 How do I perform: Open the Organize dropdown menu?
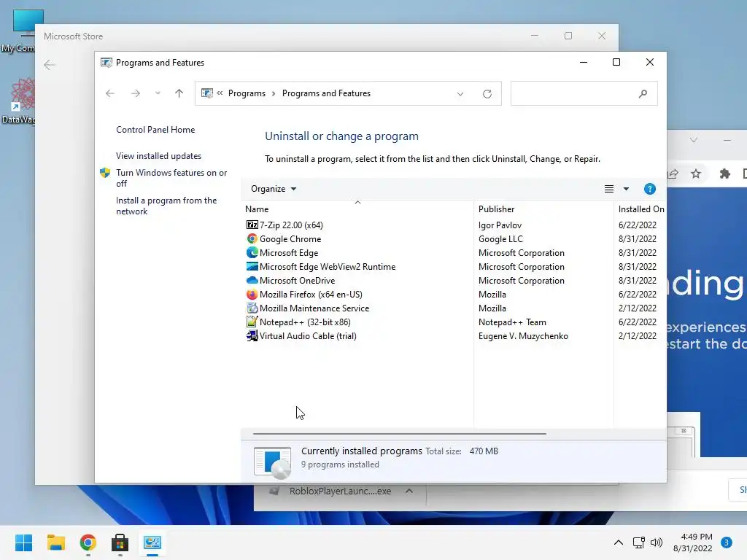[x=274, y=189]
